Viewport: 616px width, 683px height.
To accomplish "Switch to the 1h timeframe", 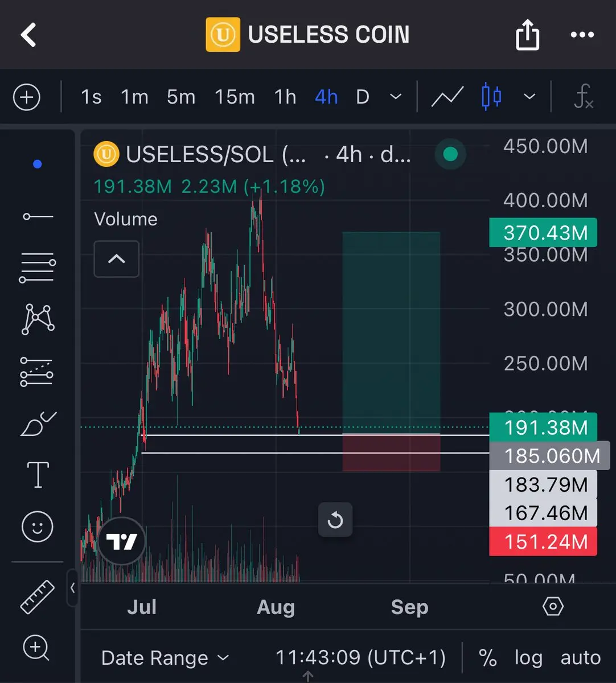I will (x=285, y=97).
